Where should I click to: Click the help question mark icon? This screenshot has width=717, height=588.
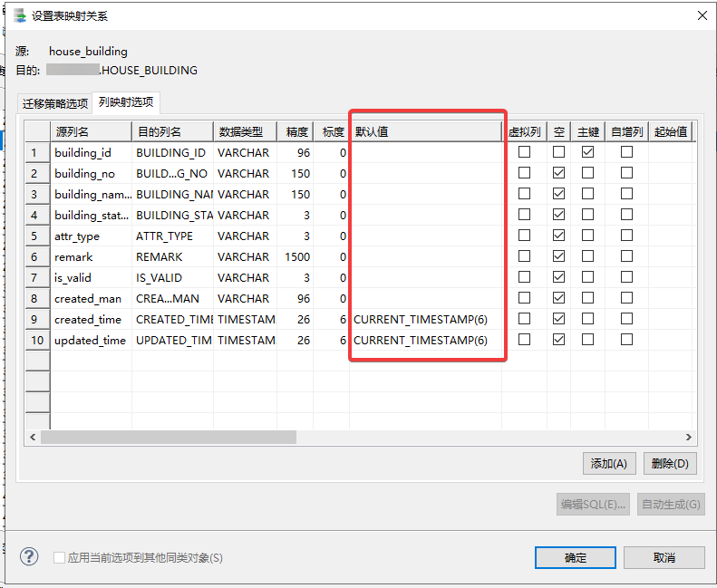30,556
